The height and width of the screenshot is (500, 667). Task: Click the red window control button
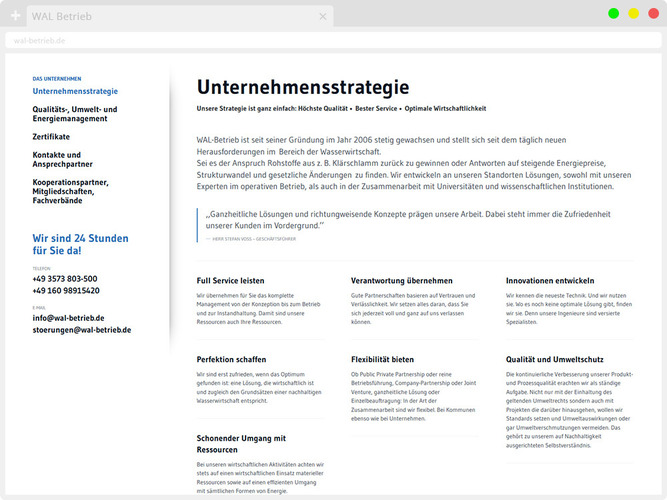651,14
